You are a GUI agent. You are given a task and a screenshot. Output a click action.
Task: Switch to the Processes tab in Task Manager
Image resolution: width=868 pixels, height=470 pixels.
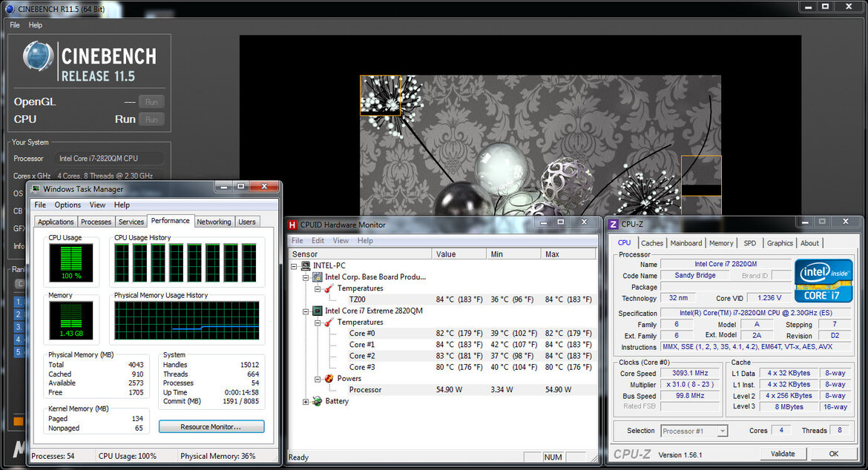(96, 222)
